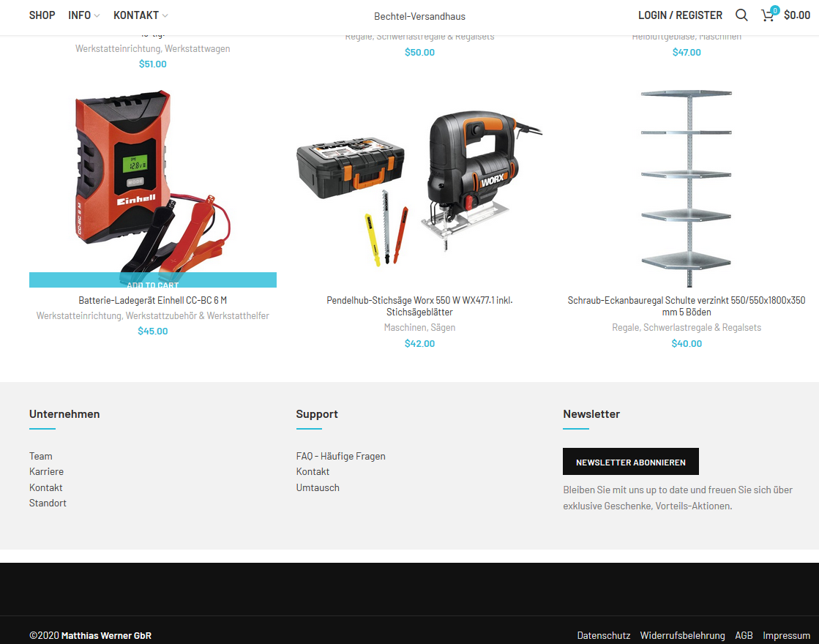Click Matthias Werner GbR copyright link

click(106, 636)
